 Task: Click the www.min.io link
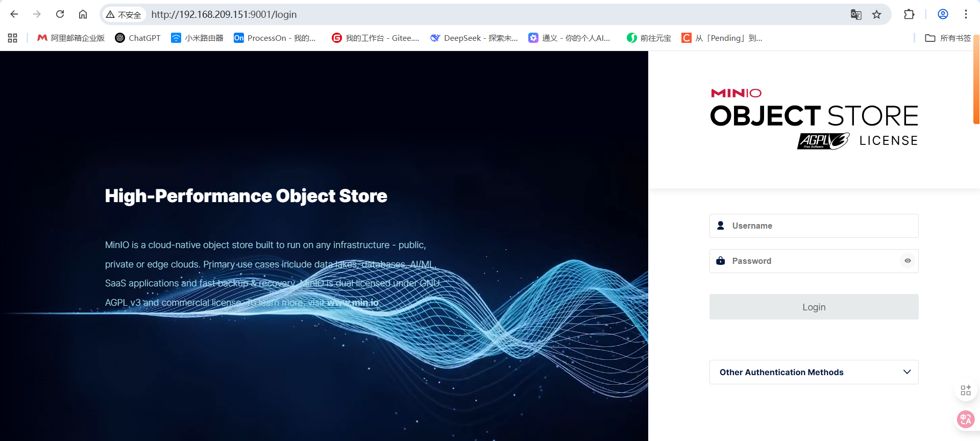353,303
